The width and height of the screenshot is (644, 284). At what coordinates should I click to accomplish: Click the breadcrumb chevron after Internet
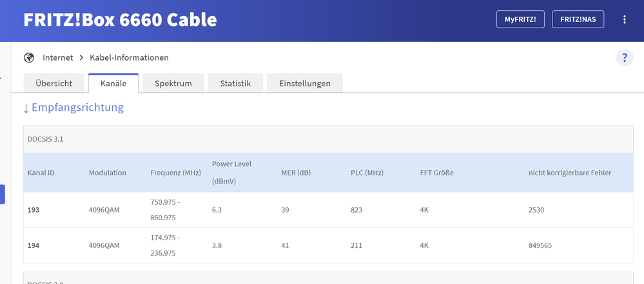pos(82,58)
